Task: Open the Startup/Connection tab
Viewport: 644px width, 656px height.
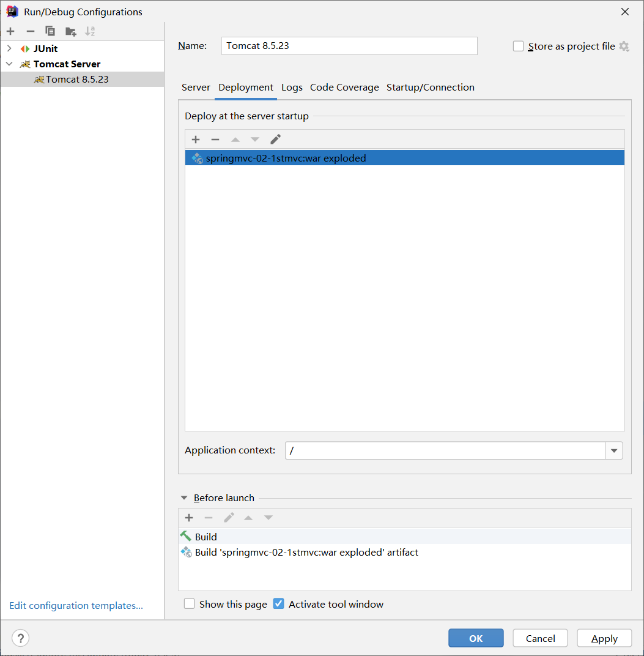Action: coord(431,88)
